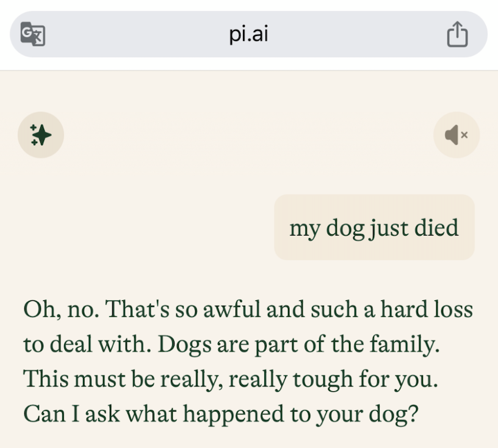The width and height of the screenshot is (498, 448).
Task: Open the share sheet icon
Action: [457, 35]
